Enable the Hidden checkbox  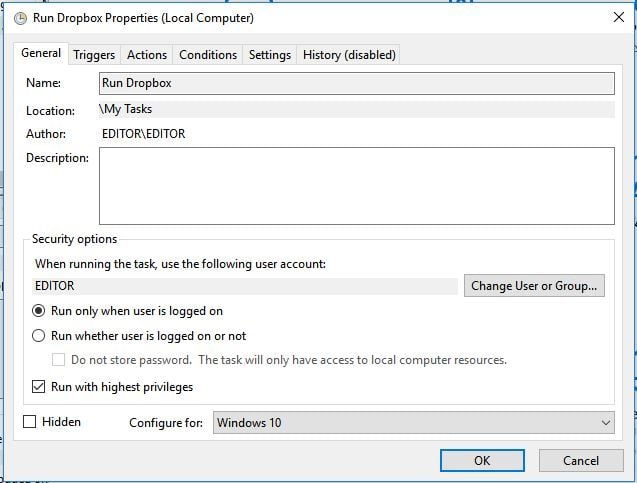(30, 422)
